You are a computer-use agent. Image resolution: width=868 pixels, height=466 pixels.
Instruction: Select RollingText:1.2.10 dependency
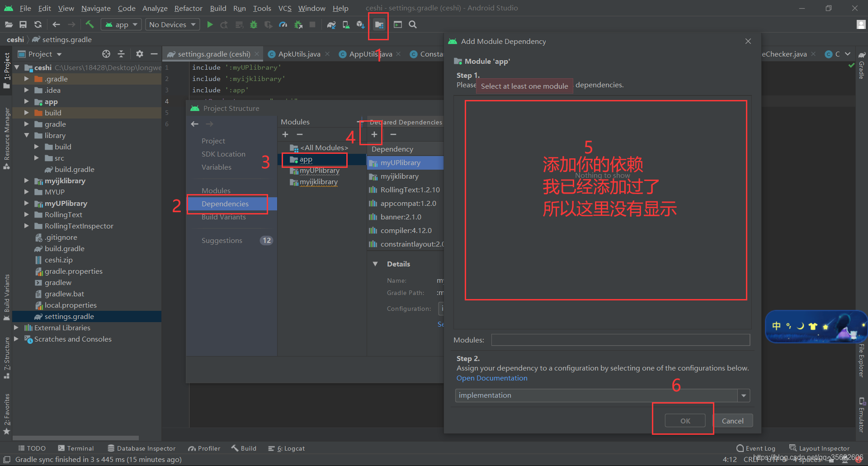(405, 190)
